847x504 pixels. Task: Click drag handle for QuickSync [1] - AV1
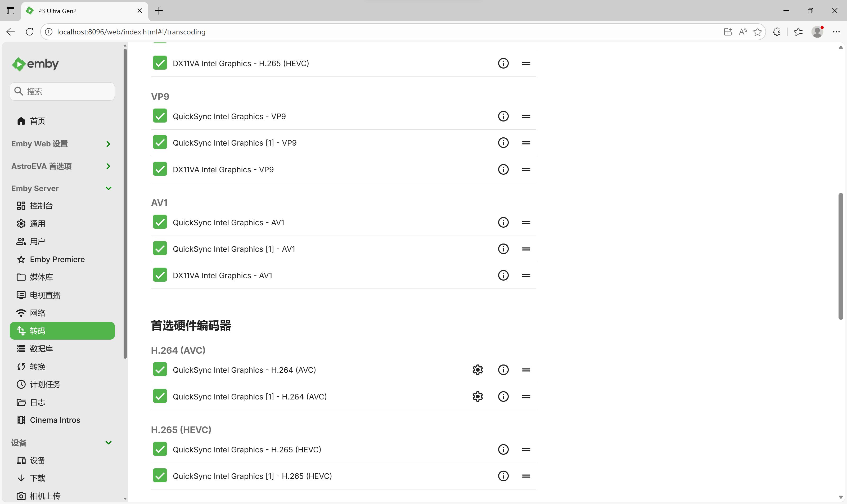point(526,249)
